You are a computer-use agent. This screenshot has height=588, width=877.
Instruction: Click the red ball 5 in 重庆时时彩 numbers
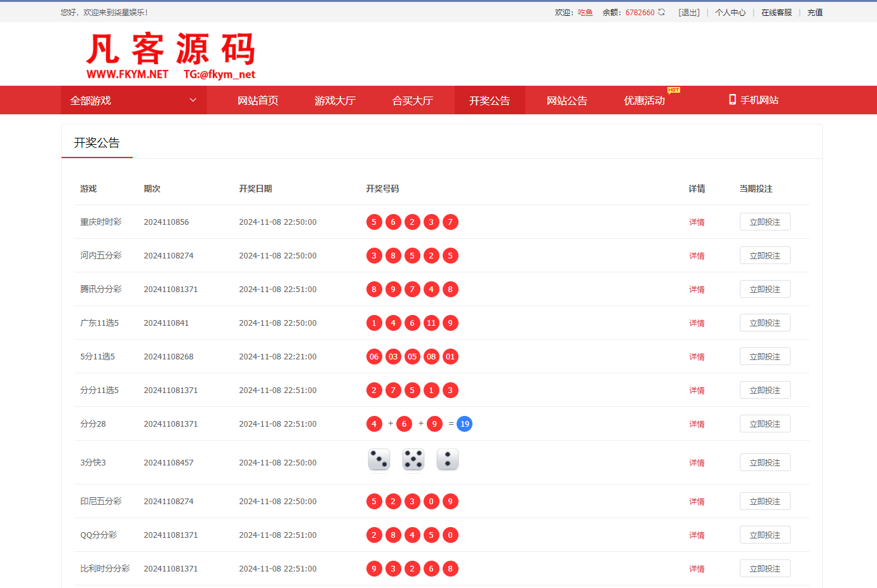[374, 222]
